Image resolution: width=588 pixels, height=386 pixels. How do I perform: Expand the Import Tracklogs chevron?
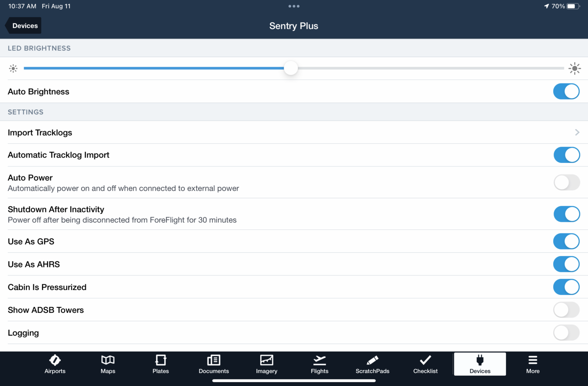point(577,132)
